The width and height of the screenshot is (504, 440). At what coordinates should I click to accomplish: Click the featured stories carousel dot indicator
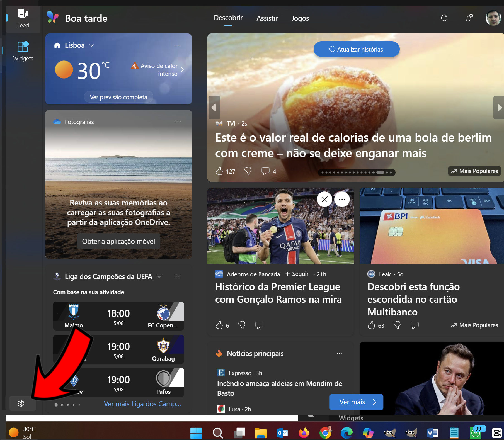click(x=357, y=172)
